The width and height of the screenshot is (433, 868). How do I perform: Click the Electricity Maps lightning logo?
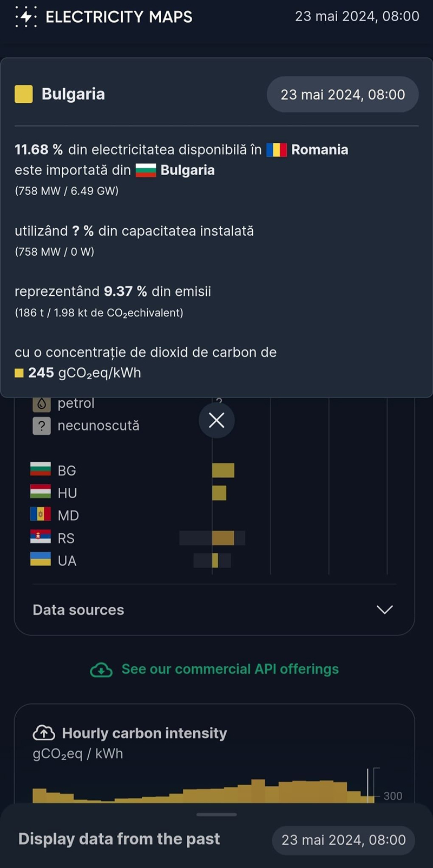25,17
